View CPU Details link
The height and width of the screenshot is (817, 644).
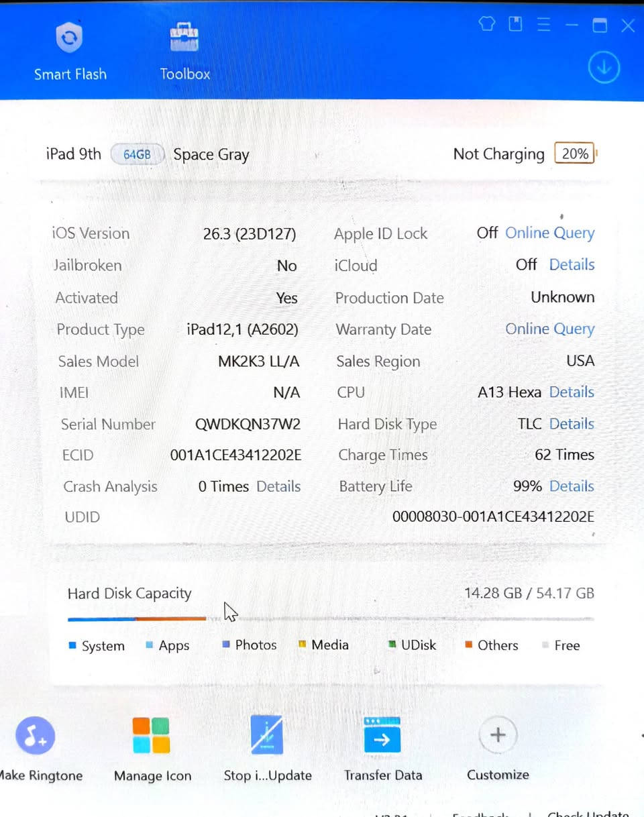coord(572,392)
